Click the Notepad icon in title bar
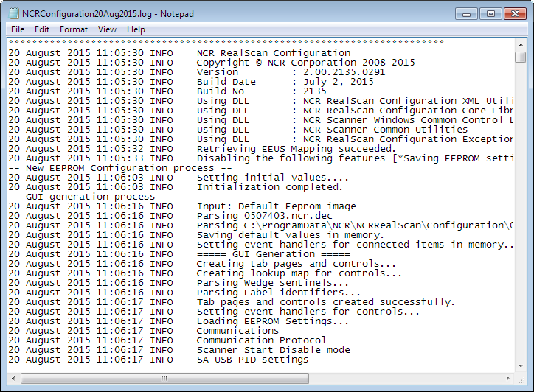Viewport: 534px width, 392px height. [x=13, y=13]
